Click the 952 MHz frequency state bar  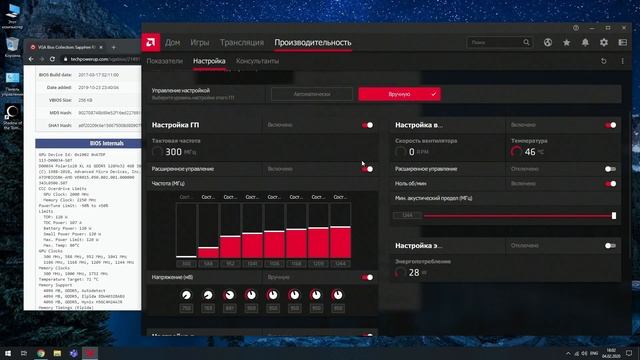click(230, 231)
